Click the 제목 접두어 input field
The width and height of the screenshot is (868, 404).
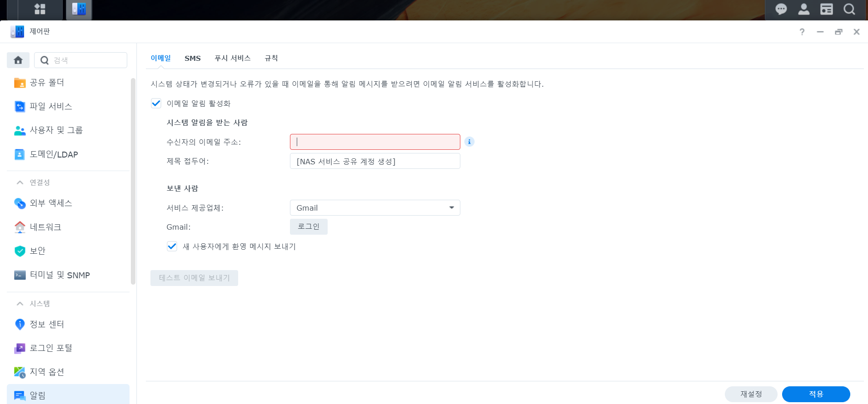(375, 161)
